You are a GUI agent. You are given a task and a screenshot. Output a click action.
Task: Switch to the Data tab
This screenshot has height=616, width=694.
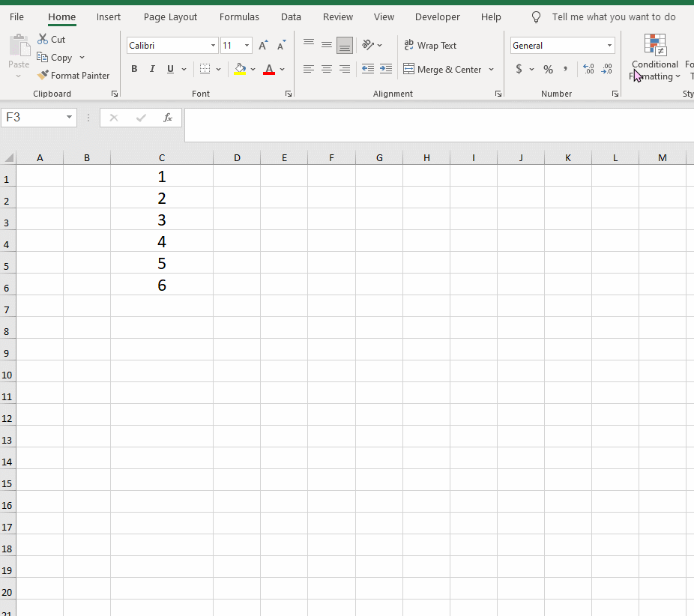291,16
